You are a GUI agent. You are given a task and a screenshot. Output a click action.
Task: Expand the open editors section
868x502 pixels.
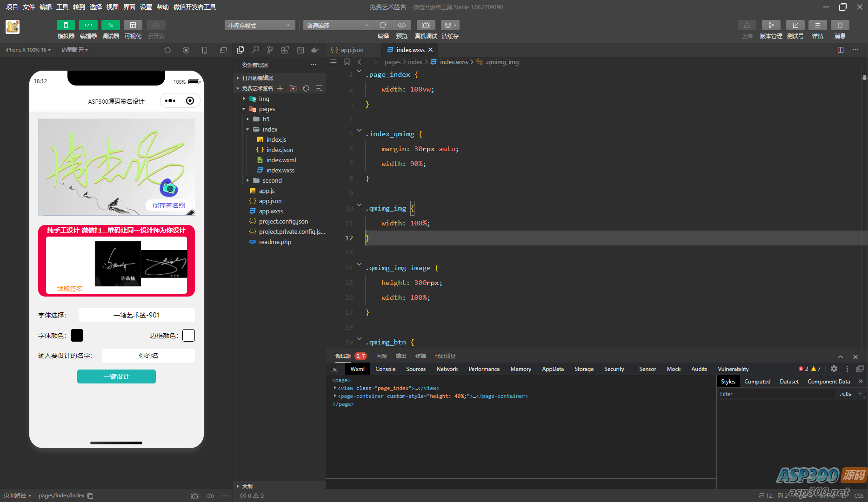click(257, 78)
